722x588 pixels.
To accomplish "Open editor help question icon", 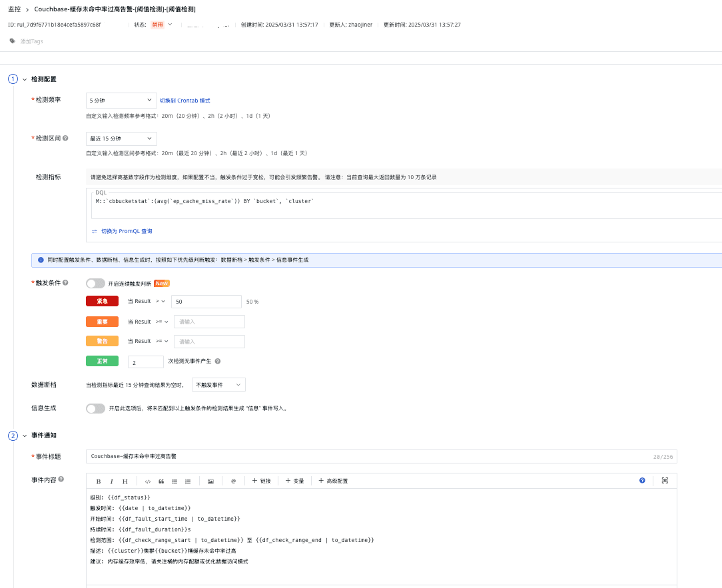I will (642, 480).
